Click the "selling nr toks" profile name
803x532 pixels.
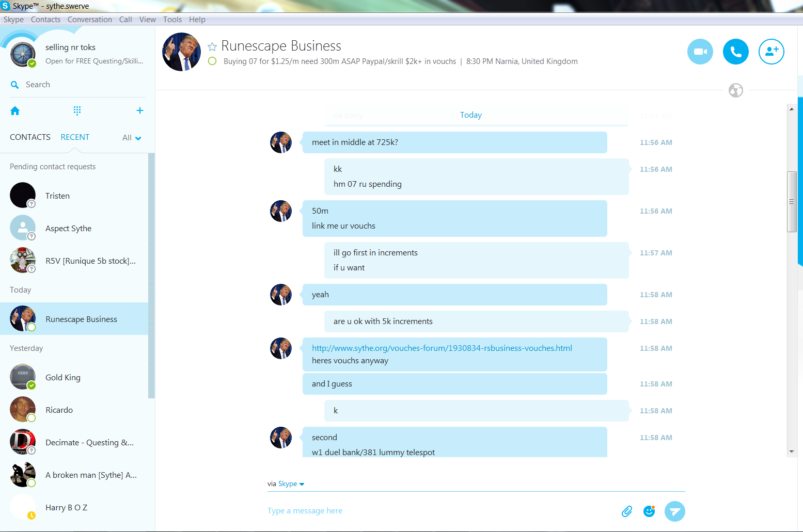coord(70,47)
